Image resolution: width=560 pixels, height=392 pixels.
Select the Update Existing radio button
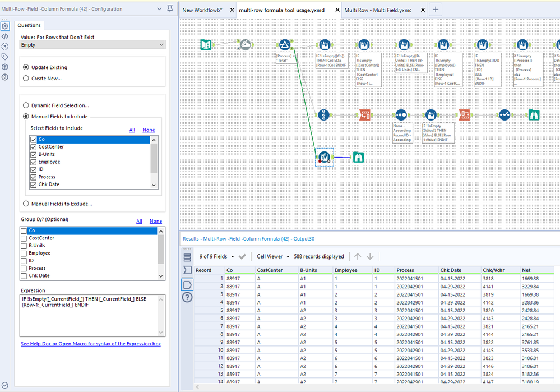[x=26, y=67]
